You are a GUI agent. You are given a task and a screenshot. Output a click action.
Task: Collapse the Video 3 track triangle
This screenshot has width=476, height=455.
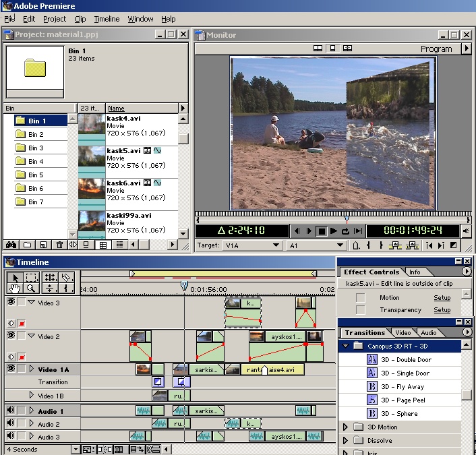tap(31, 302)
